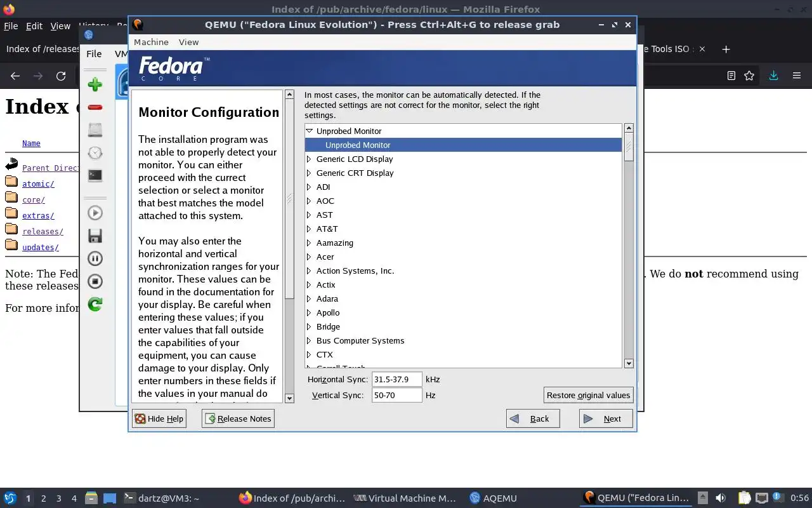812x508 pixels.
Task: Open Firefox File menu
Action: (x=11, y=26)
